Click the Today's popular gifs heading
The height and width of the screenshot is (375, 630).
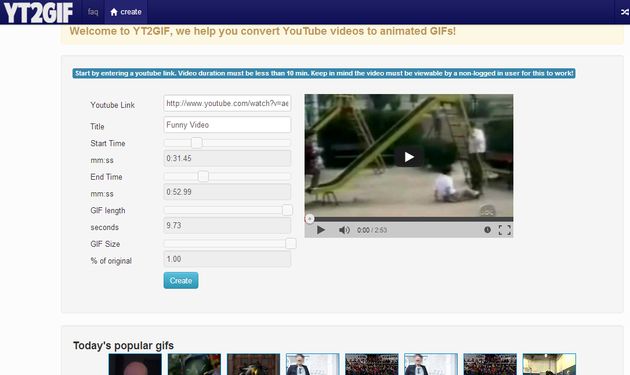[x=123, y=346]
